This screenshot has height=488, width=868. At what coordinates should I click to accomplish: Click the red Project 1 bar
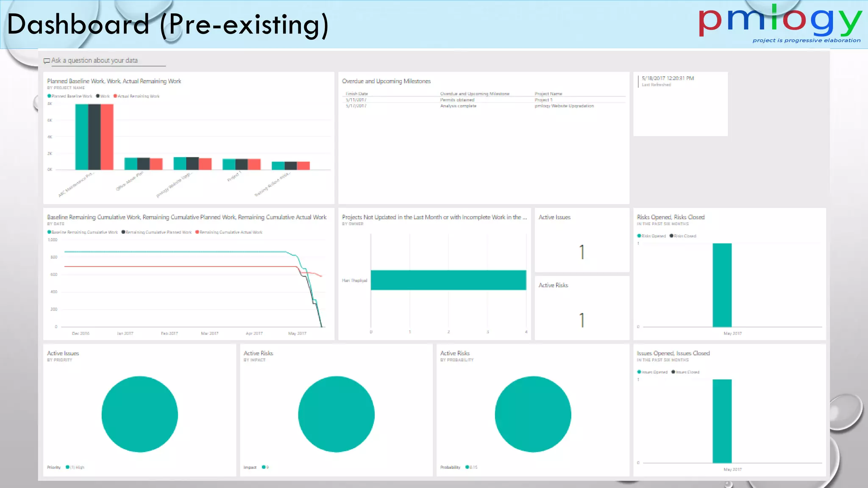[254, 164]
